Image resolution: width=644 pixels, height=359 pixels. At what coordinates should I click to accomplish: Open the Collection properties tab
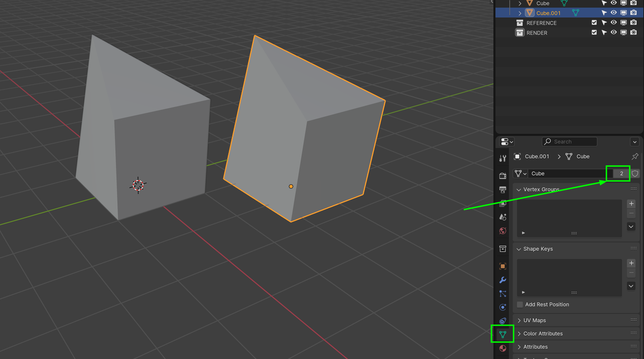point(503,249)
